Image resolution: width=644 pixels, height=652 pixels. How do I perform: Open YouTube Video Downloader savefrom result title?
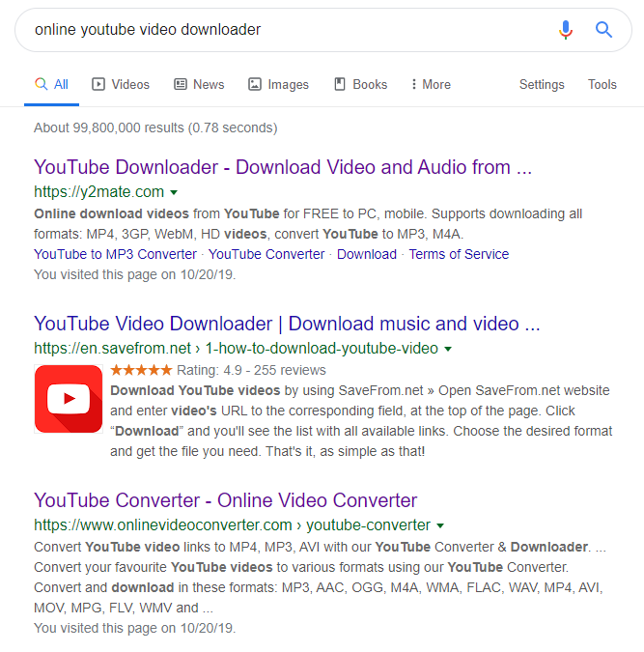pos(287,324)
